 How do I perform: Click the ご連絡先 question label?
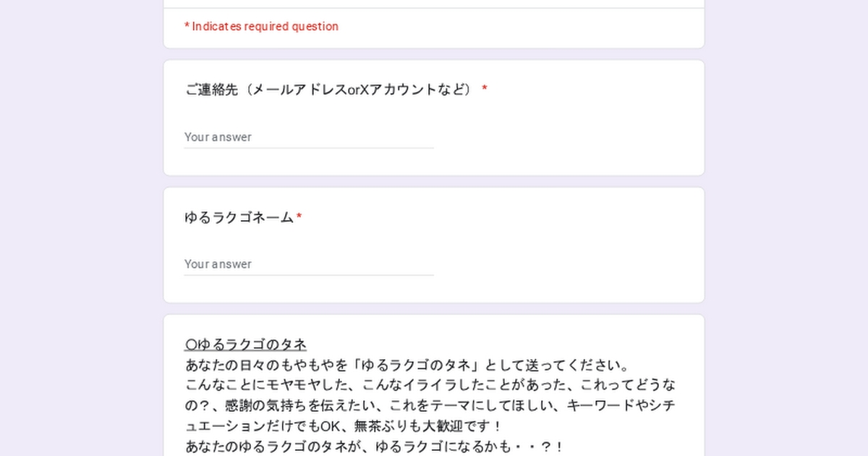click(x=329, y=90)
